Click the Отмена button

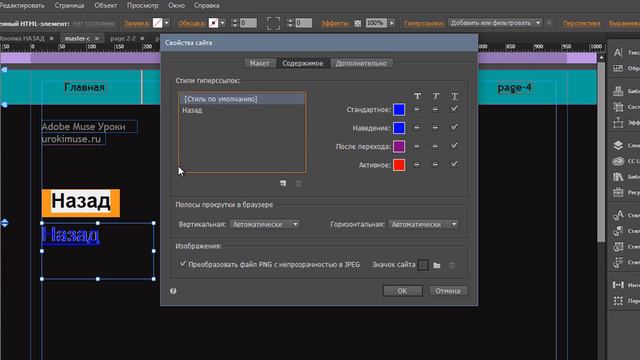pyautogui.click(x=448, y=291)
